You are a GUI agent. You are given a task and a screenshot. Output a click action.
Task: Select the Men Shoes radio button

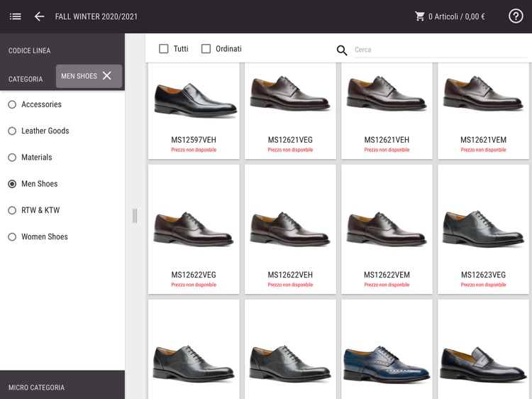point(12,184)
